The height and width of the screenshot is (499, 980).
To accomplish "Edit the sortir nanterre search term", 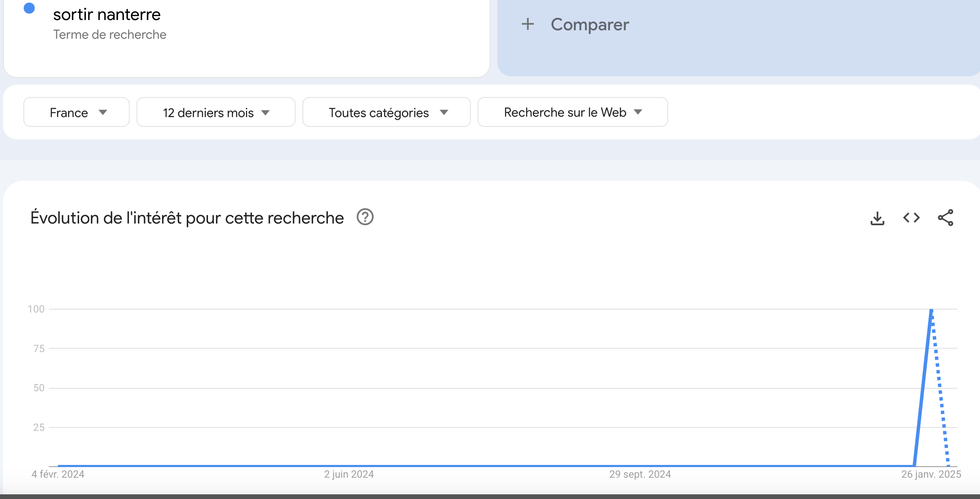I will (x=107, y=14).
